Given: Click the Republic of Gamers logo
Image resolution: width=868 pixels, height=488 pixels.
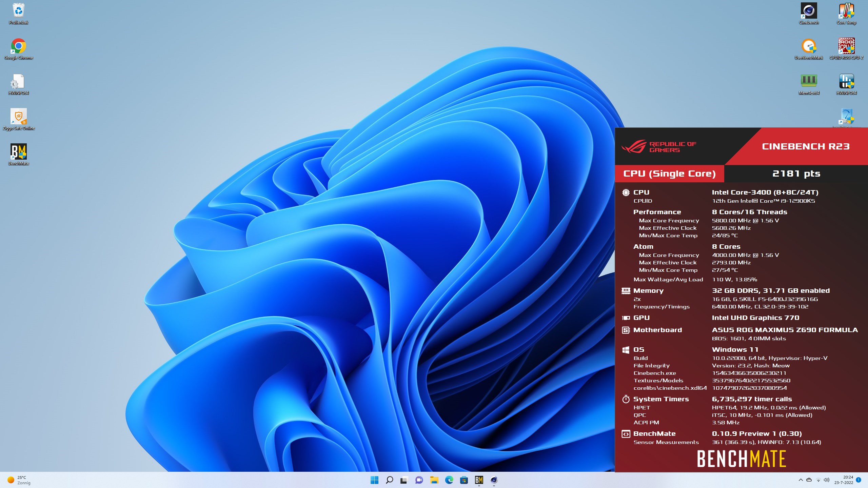Looking at the screenshot, I should click(x=659, y=147).
